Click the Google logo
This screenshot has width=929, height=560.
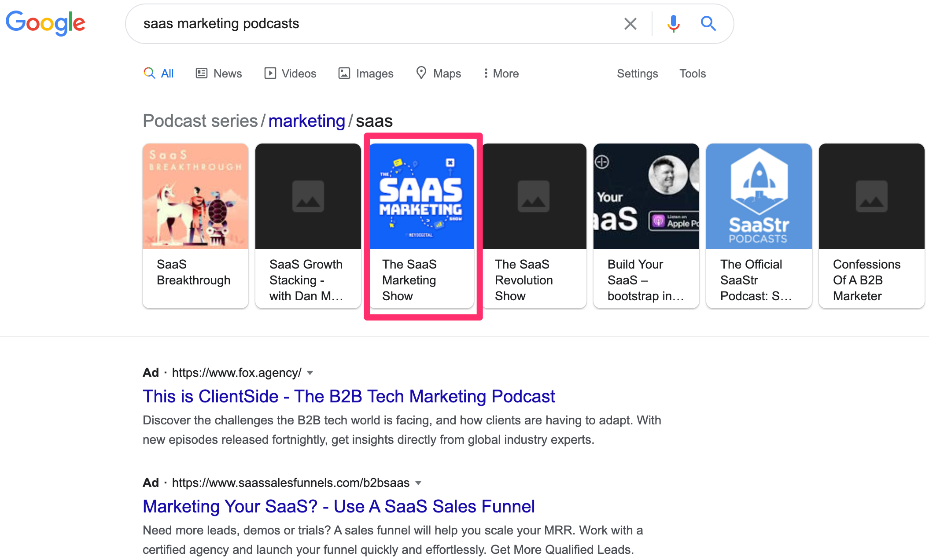(x=45, y=23)
